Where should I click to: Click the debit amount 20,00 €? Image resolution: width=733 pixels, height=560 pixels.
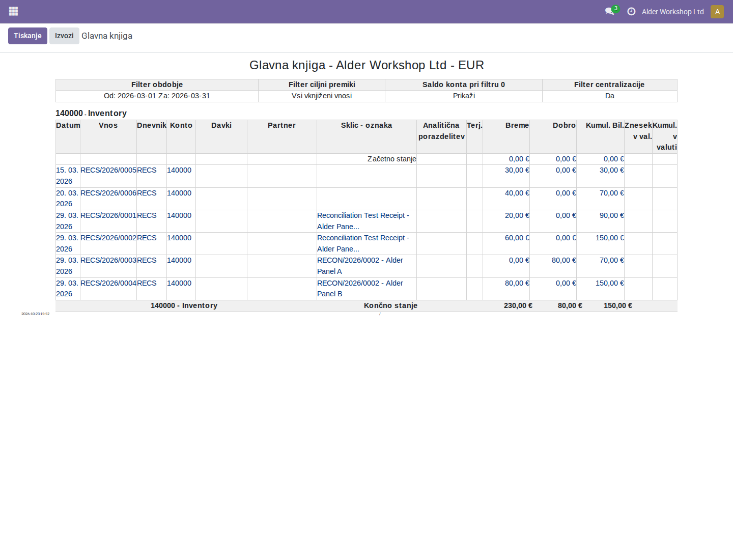517,215
